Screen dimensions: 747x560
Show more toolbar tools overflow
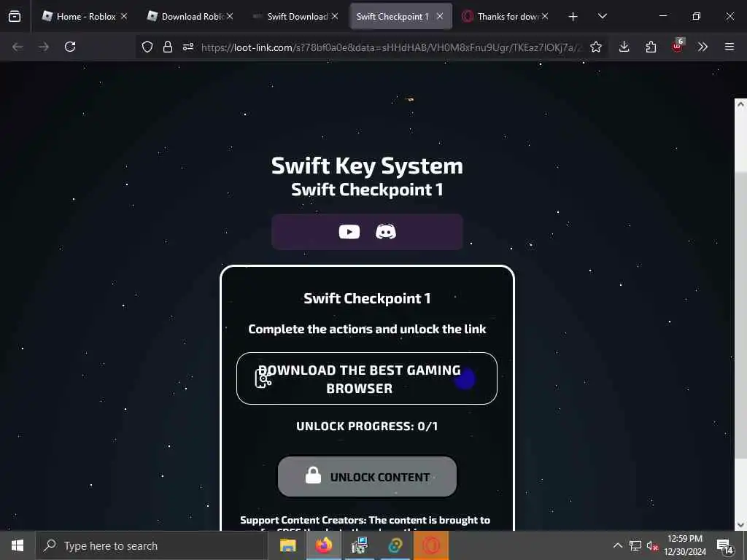coord(703,47)
